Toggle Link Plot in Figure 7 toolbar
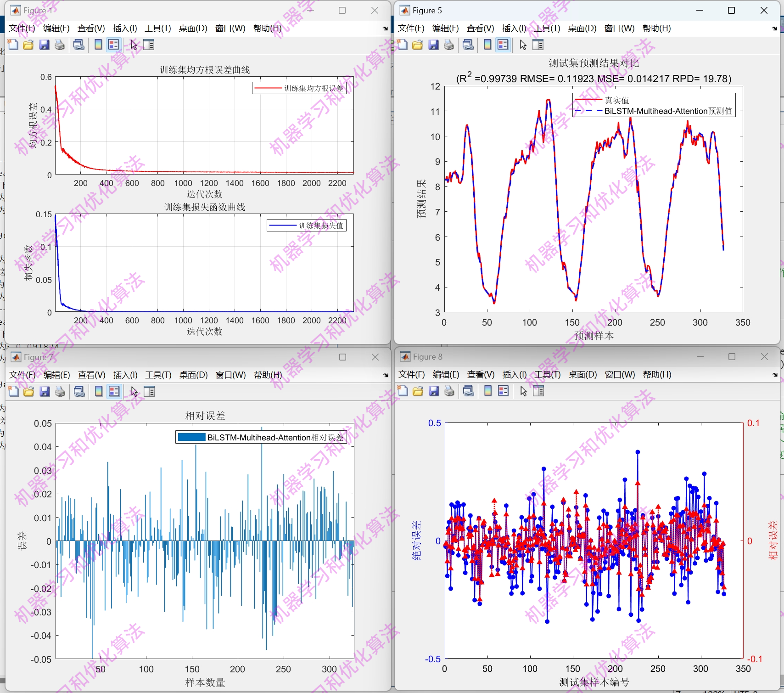The height and width of the screenshot is (693, 784). (79, 391)
